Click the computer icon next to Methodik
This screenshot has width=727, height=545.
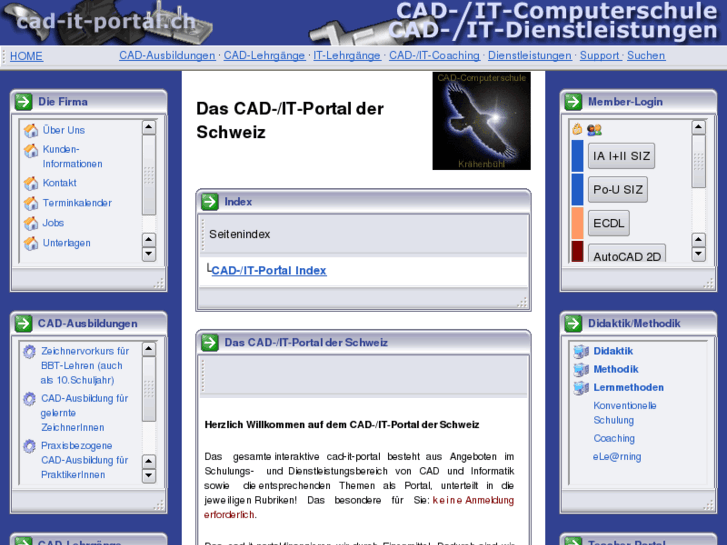coord(581,370)
